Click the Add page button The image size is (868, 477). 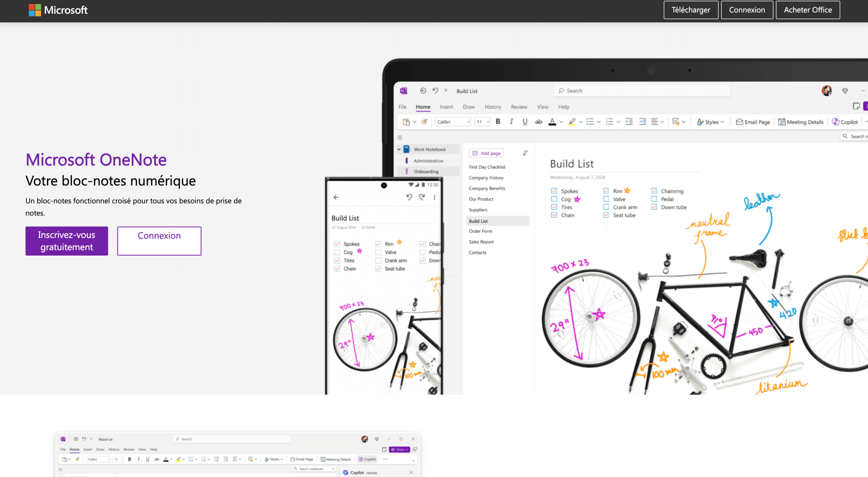tap(486, 153)
